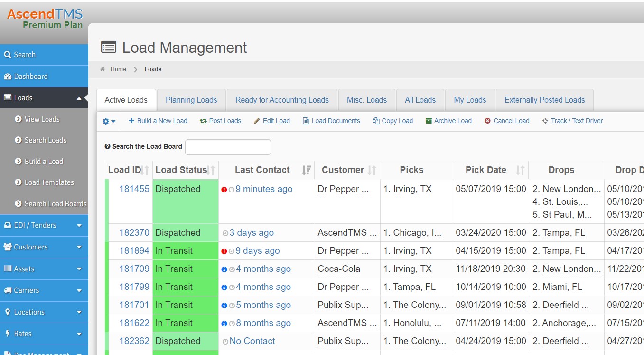The height and width of the screenshot is (355, 644).
Task: Sort by Last Contact column
Action: [267, 170]
